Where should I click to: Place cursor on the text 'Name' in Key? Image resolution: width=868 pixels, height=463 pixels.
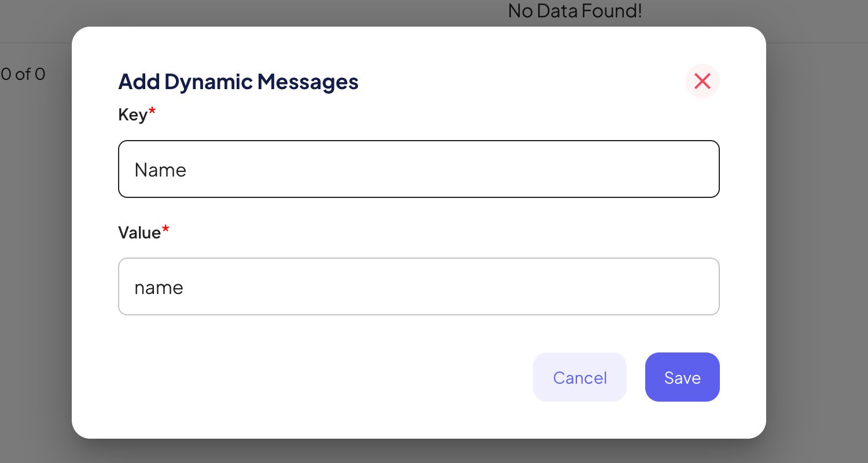click(160, 170)
